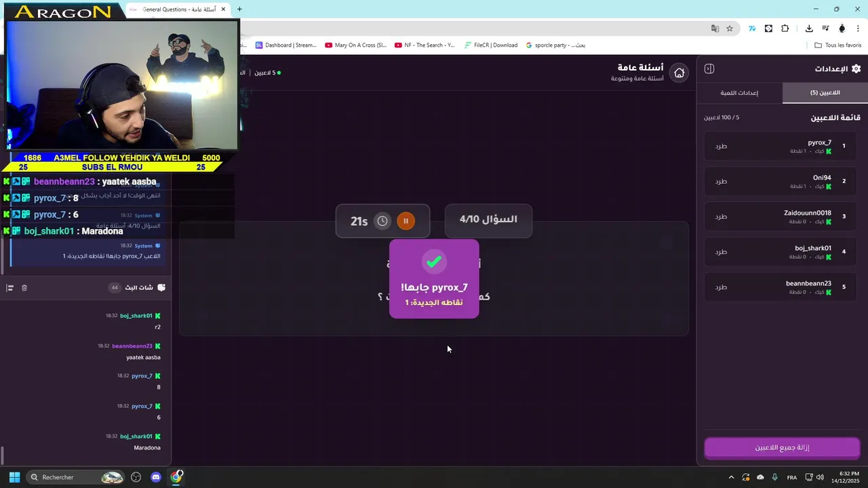Click the السؤال 4/10 question counter
This screenshot has height=488, width=868.
[488, 220]
